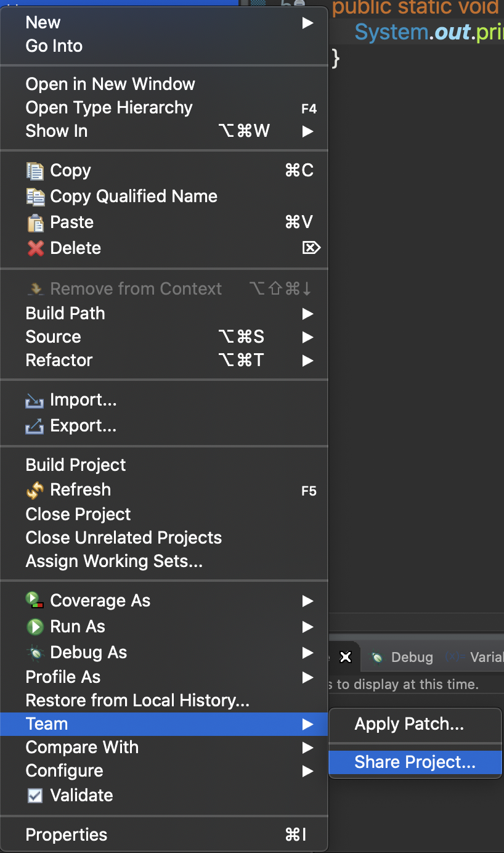Expand the Compare With submenu arrow
This screenshot has width=504, height=853.
point(307,748)
